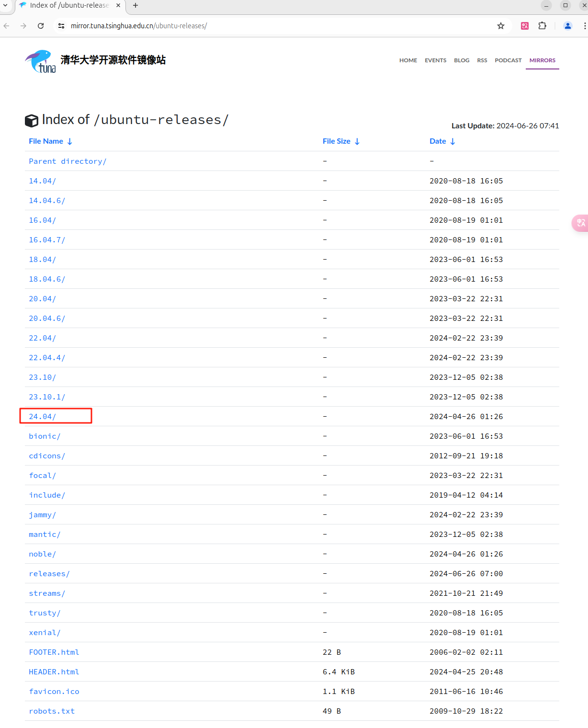Viewport: 588px width, 728px height.
Task: Open the tab search dropdown arrow
Action: tap(5, 5)
